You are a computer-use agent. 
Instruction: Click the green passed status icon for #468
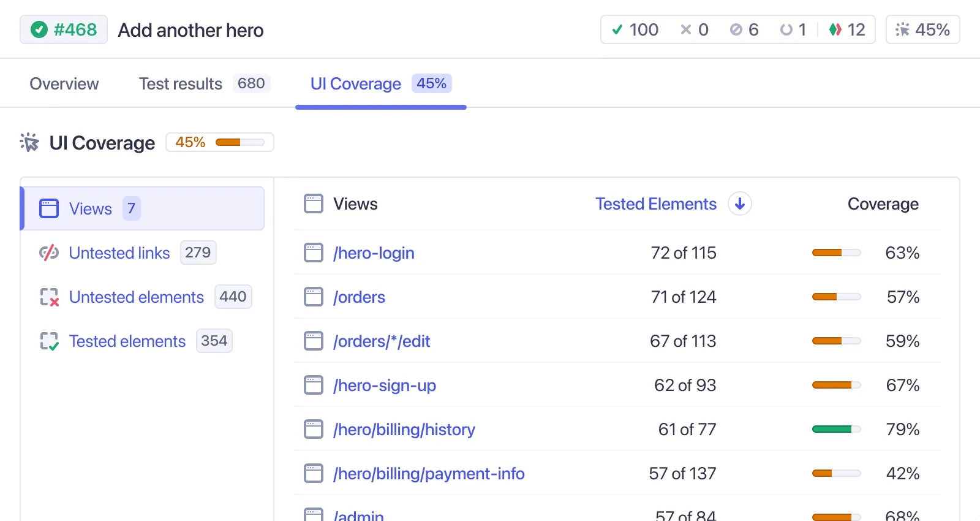(x=39, y=29)
